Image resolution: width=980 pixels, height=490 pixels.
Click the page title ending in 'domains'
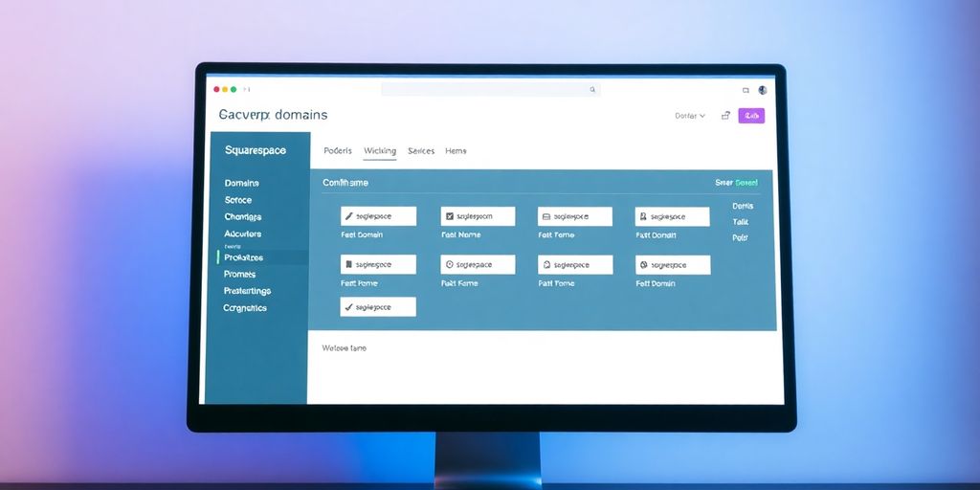[273, 115]
